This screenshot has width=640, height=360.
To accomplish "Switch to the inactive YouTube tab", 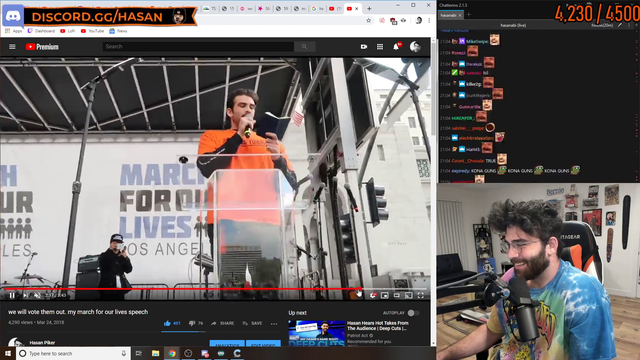I will tap(335, 9).
